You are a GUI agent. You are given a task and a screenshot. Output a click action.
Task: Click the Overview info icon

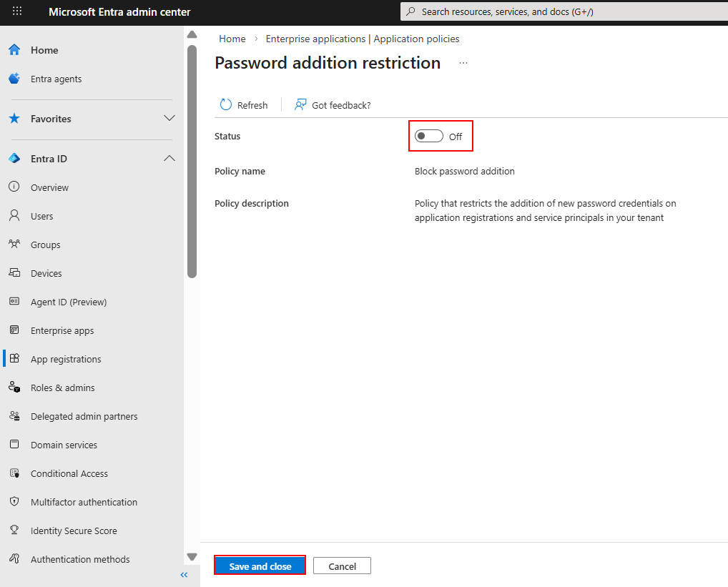point(14,187)
